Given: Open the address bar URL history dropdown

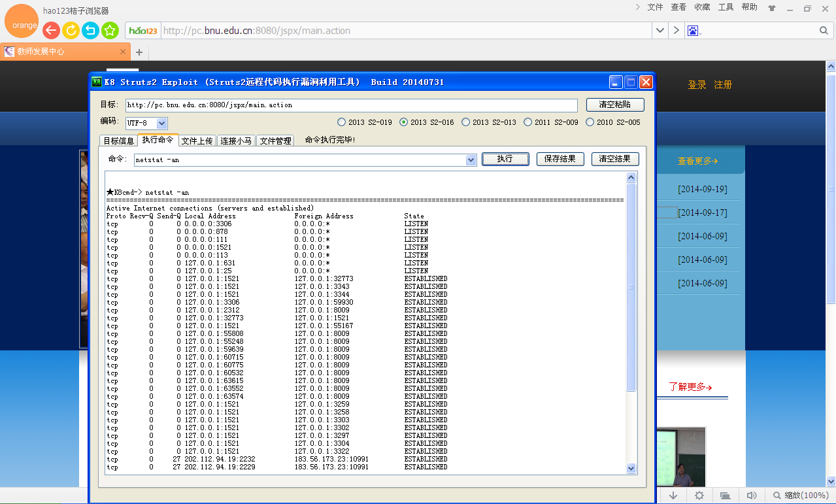Looking at the screenshot, I should pos(660,31).
